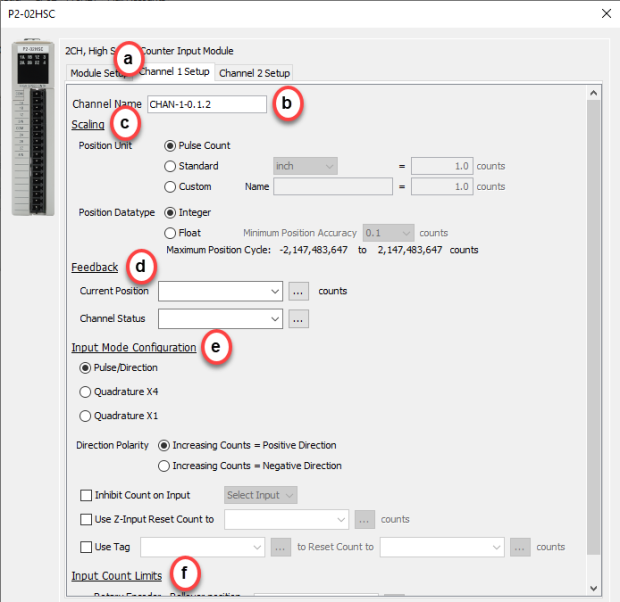Expand the Current Position dropdown

(x=275, y=291)
